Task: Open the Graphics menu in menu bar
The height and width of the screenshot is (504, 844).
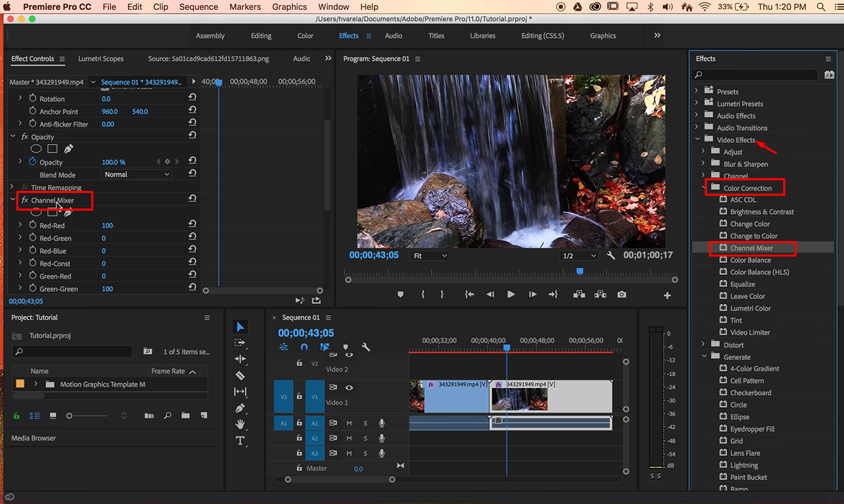Action: [289, 6]
